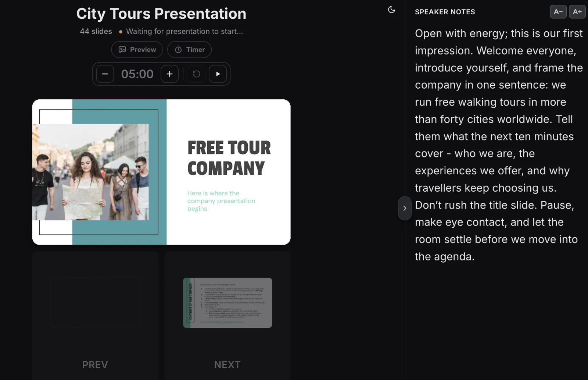Click the speaker notes text
This screenshot has width=588, height=380.
point(499,145)
